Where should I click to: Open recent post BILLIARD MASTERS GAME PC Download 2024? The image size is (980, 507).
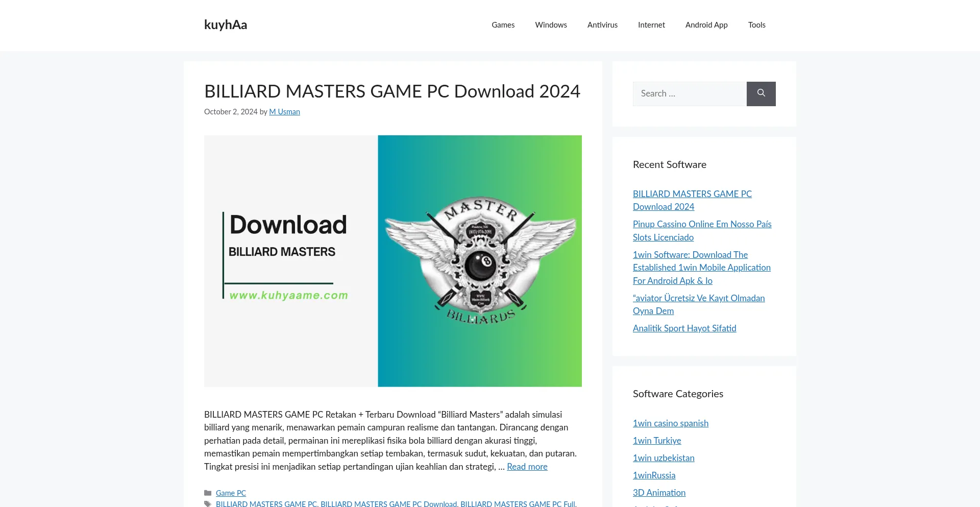692,200
